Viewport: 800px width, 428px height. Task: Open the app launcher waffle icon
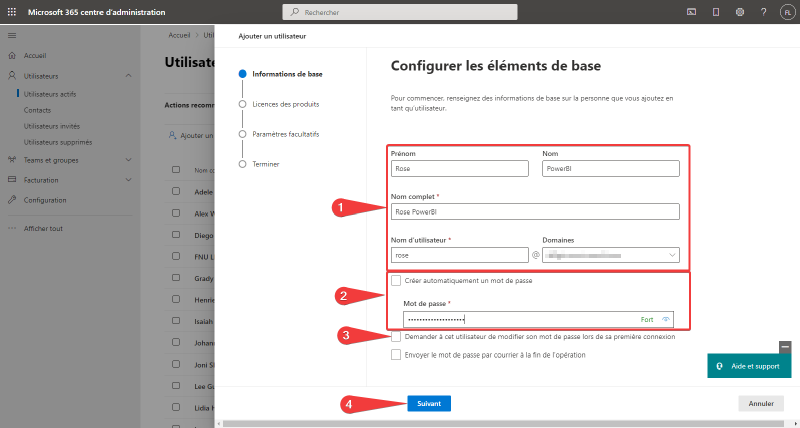point(12,12)
